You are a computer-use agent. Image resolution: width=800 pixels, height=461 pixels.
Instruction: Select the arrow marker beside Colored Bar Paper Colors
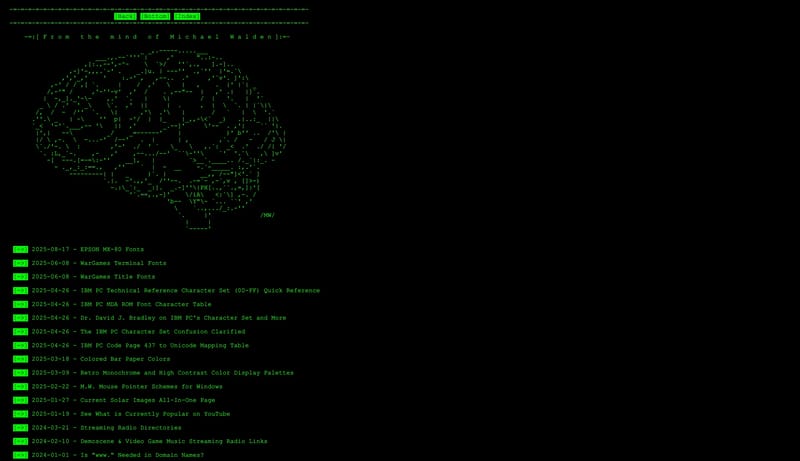coord(20,359)
